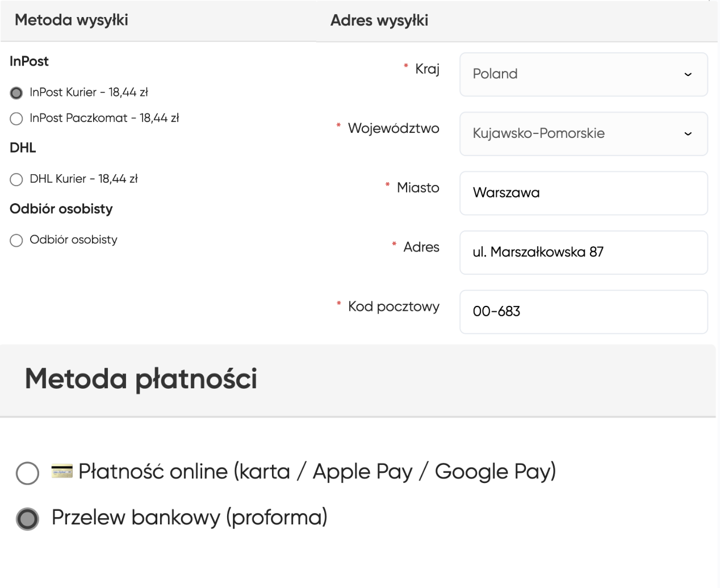Click the credit card icon beside online payment
720x588 pixels.
pos(62,471)
